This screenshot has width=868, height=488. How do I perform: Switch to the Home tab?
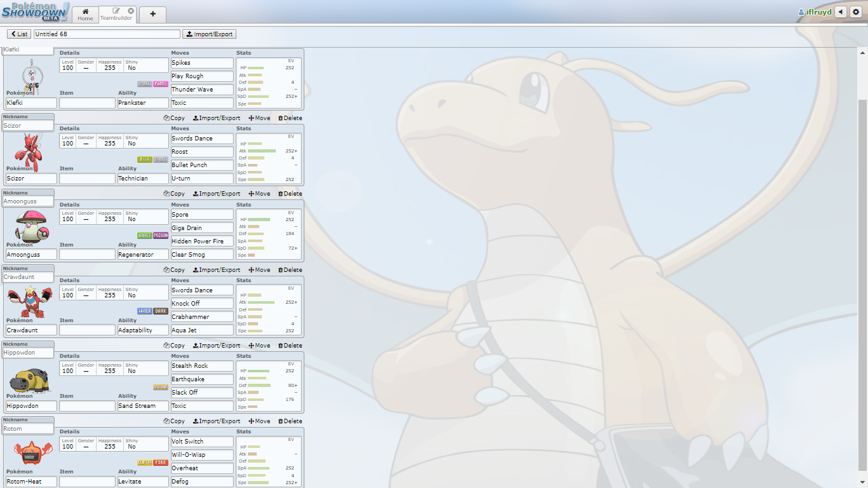point(85,15)
